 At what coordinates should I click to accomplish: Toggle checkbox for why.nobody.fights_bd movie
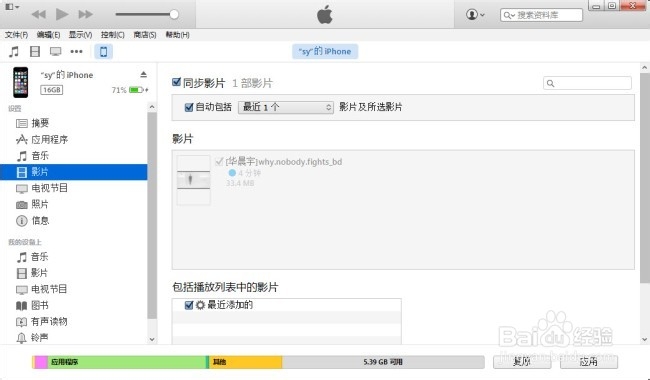[x=219, y=161]
